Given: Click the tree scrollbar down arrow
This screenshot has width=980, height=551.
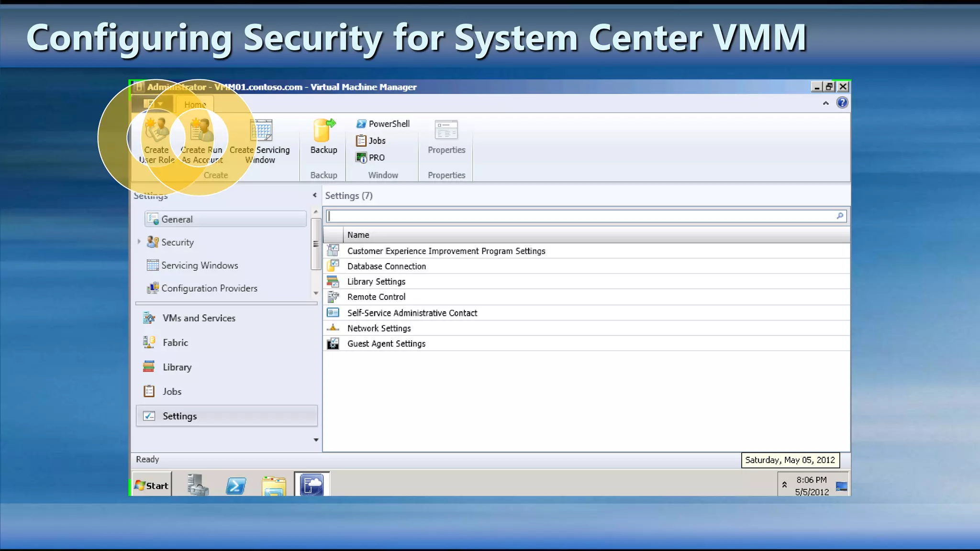Looking at the screenshot, I should (x=315, y=293).
